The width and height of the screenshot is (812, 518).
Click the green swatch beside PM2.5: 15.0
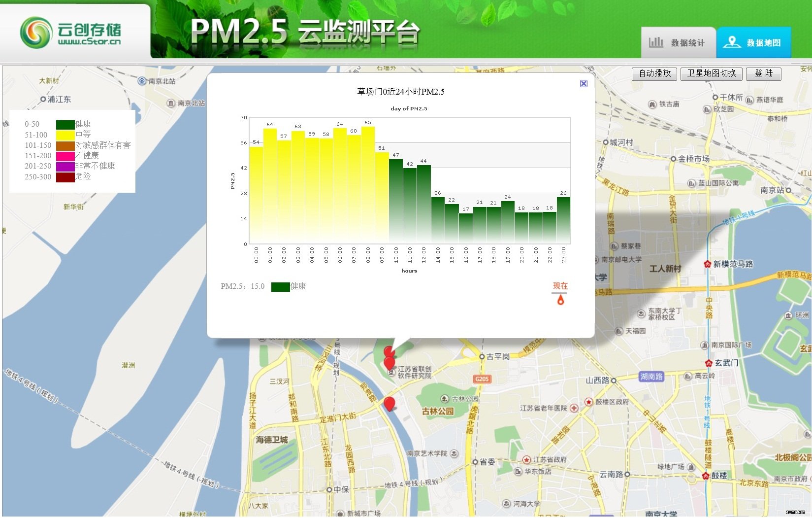click(x=280, y=287)
